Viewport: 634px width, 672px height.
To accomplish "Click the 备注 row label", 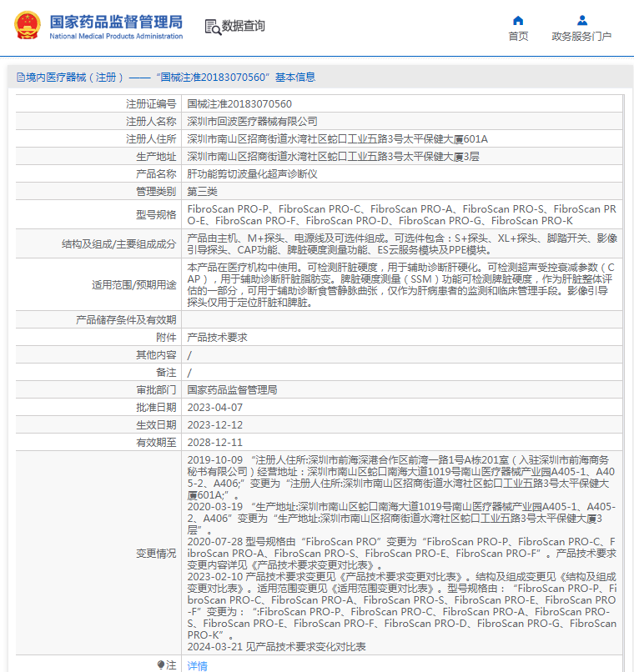I will pos(166,373).
